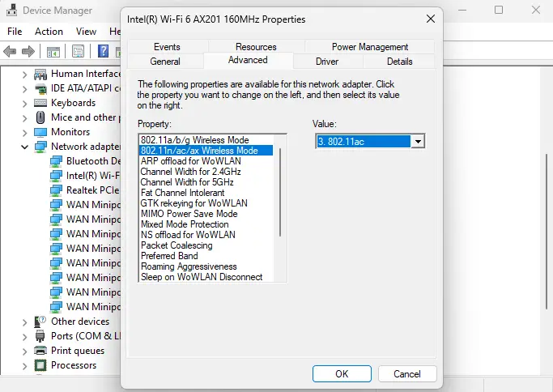Click the Device Manager title bar app icon

pos(11,11)
